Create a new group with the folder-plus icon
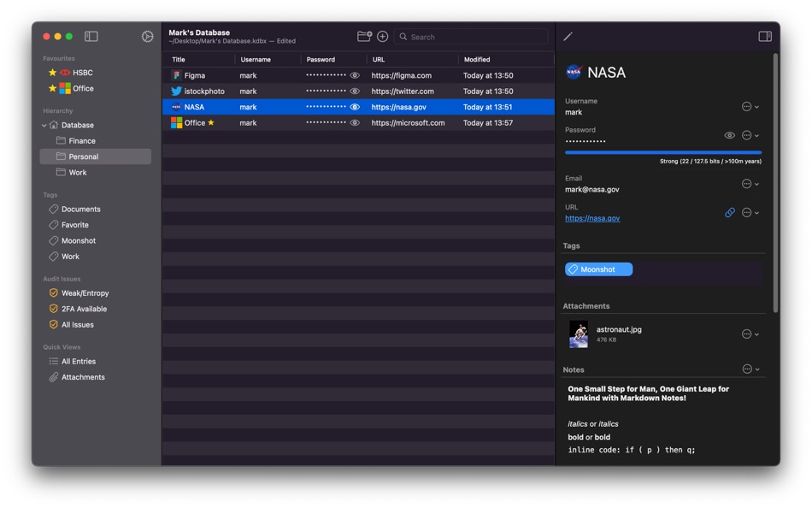This screenshot has width=812, height=508. 364,36
